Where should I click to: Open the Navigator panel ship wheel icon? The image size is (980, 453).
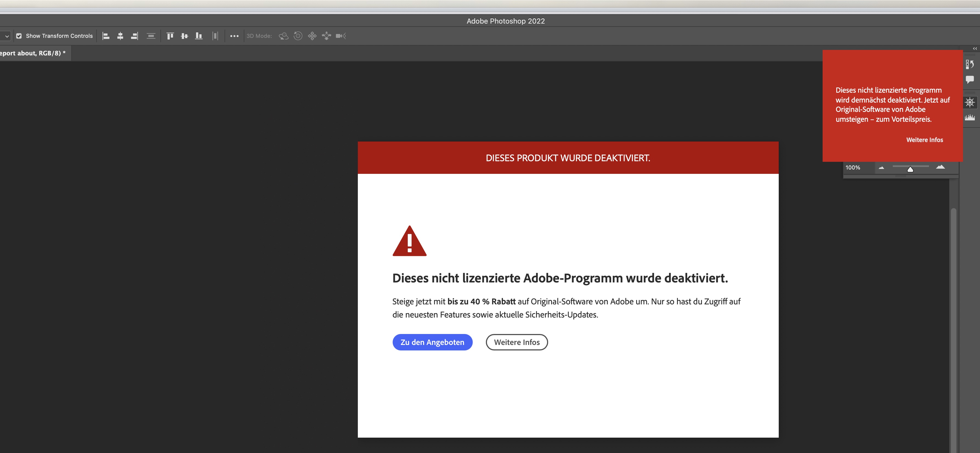click(970, 102)
